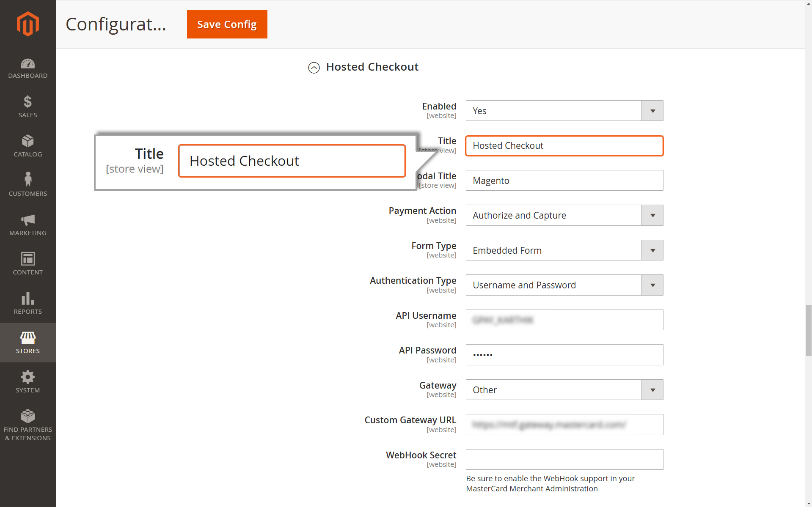Open the Customers person icon
812x507 pixels.
28,179
